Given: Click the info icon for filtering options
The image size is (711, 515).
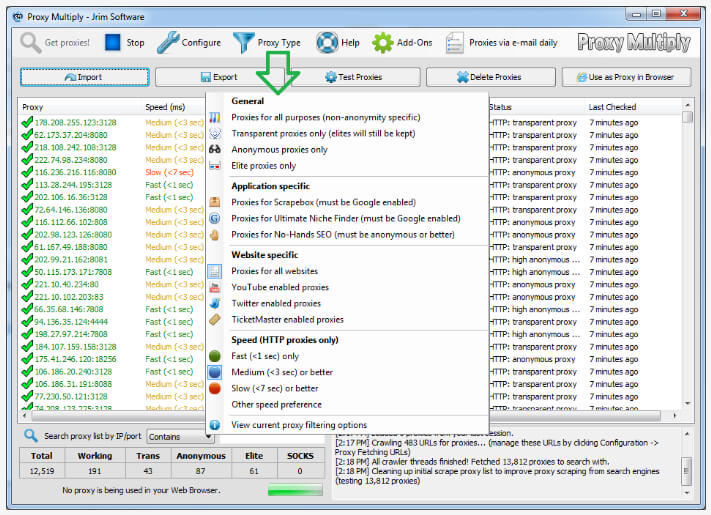Looking at the screenshot, I should [x=215, y=425].
